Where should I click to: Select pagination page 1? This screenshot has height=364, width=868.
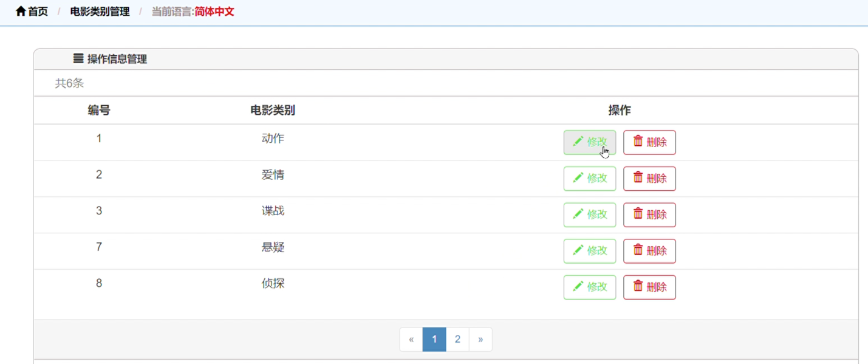click(434, 339)
